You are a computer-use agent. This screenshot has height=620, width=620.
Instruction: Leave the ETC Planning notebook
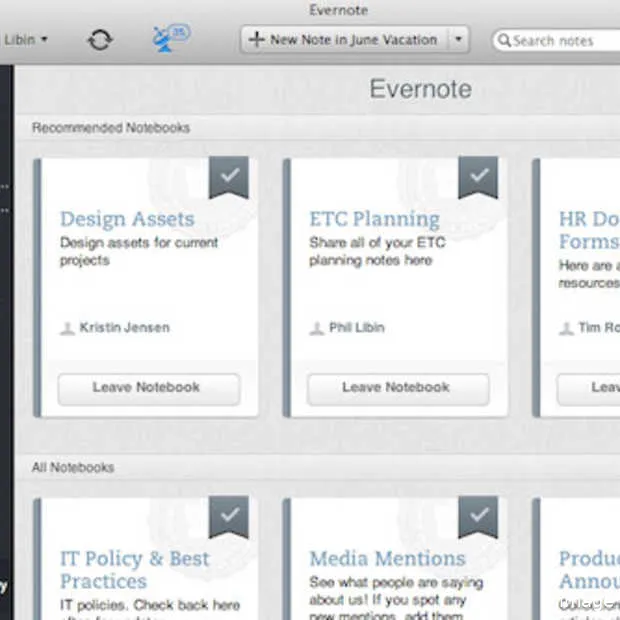pyautogui.click(x=398, y=389)
